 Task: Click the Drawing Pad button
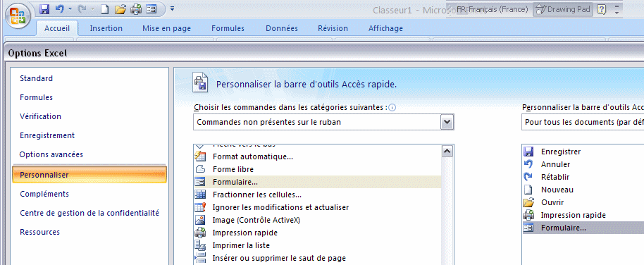[x=563, y=9]
